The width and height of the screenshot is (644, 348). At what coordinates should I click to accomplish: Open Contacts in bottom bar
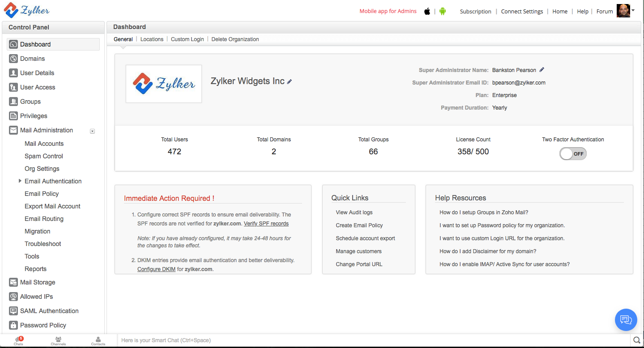click(x=98, y=341)
